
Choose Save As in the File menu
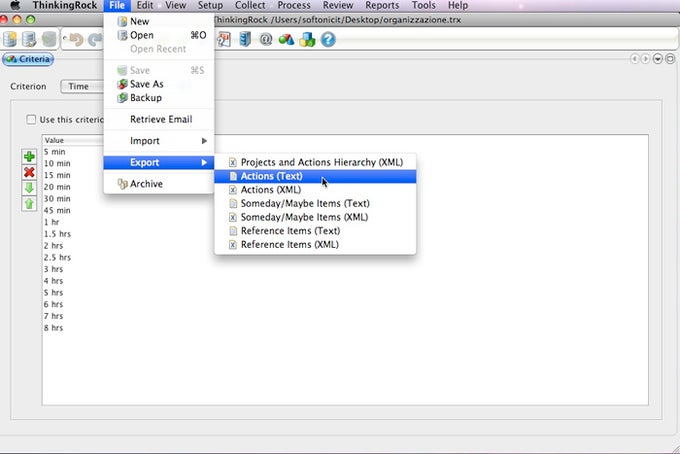(x=159, y=84)
